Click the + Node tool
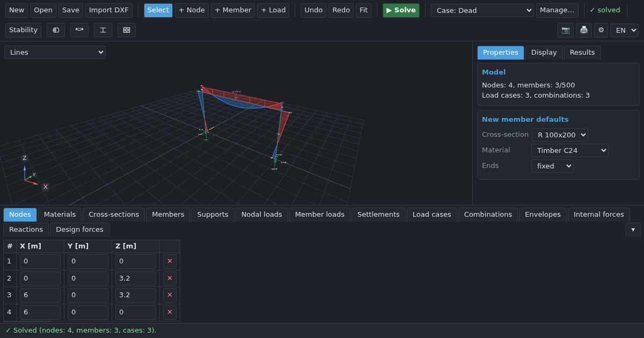The height and width of the screenshot is (338, 644). click(192, 10)
